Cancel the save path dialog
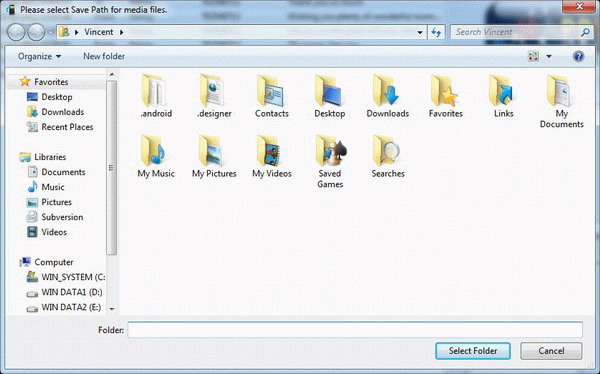Image resolution: width=600 pixels, height=374 pixels. click(551, 351)
